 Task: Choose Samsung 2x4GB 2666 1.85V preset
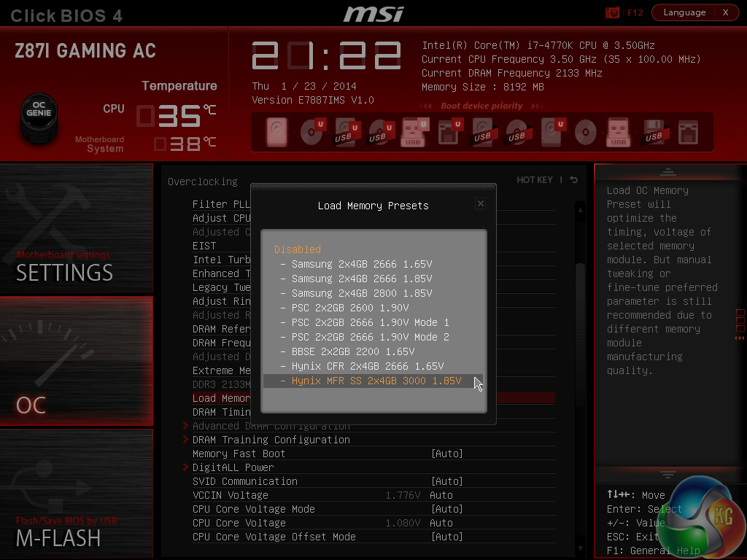click(362, 279)
